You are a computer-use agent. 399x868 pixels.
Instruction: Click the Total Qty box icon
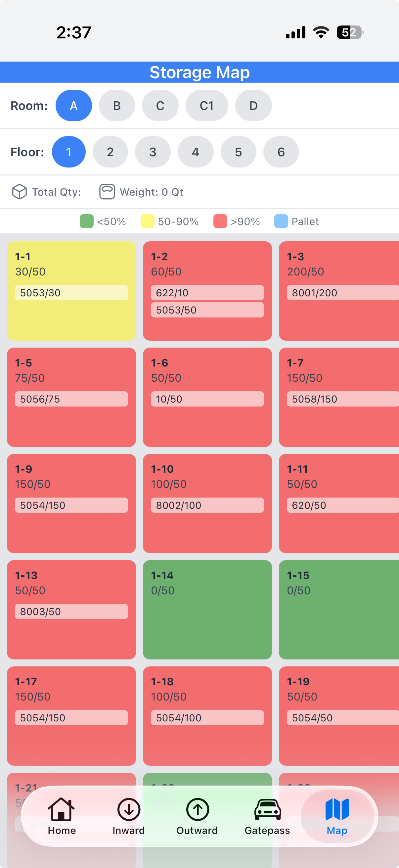coord(19,191)
